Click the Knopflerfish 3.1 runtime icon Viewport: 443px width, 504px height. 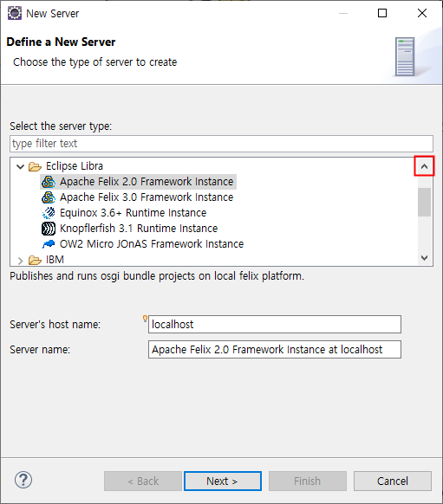(x=49, y=229)
